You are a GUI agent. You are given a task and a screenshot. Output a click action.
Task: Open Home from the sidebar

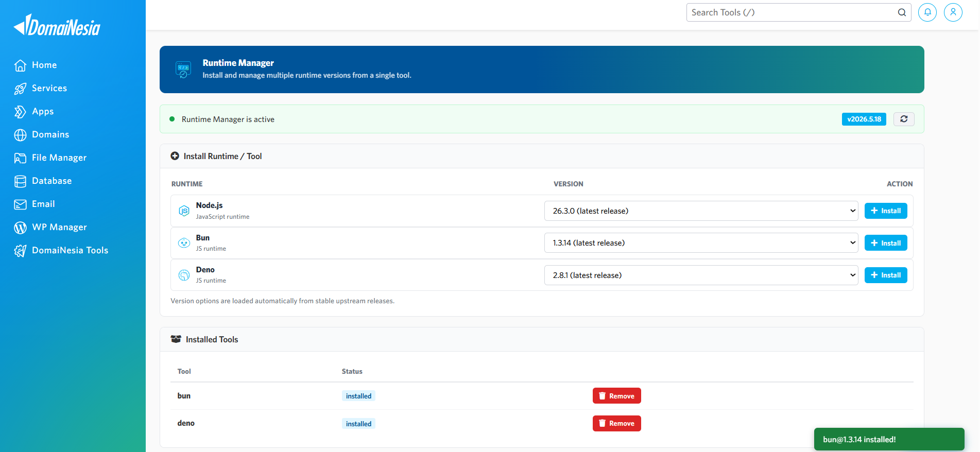click(44, 65)
